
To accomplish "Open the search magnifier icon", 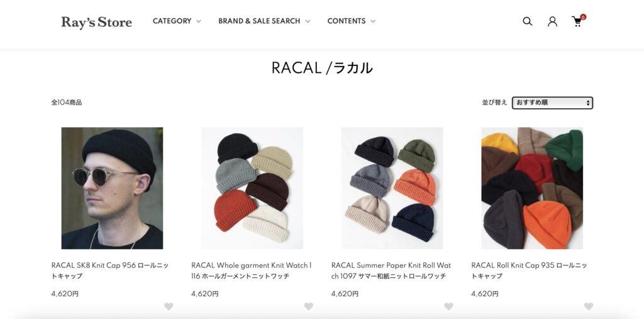I will [528, 21].
